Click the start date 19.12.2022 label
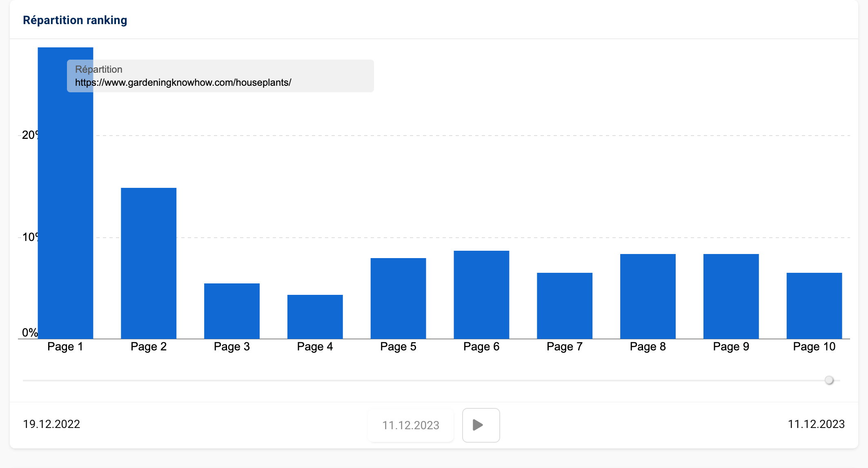The width and height of the screenshot is (868, 468). [x=51, y=424]
